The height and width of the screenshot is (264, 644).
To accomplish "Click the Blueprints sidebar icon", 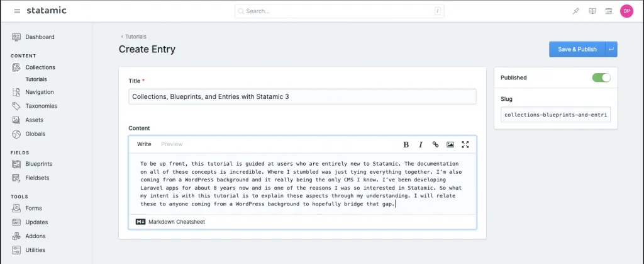I will (16, 164).
